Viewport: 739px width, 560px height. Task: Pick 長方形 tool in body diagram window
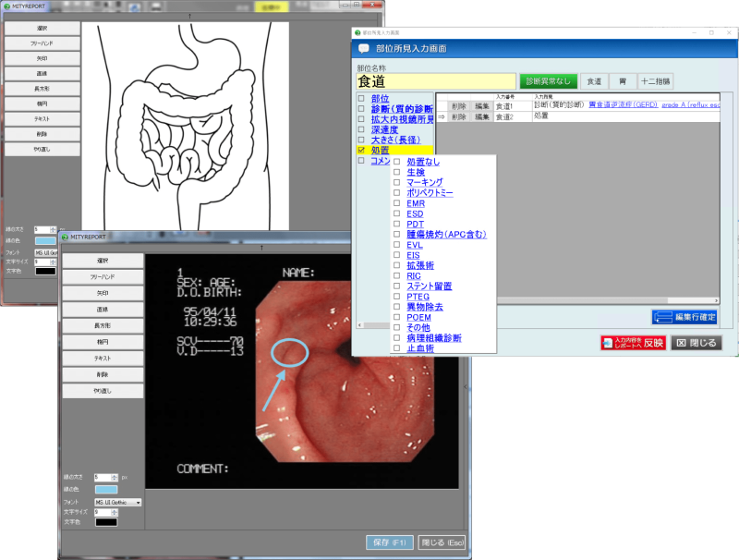[x=42, y=89]
